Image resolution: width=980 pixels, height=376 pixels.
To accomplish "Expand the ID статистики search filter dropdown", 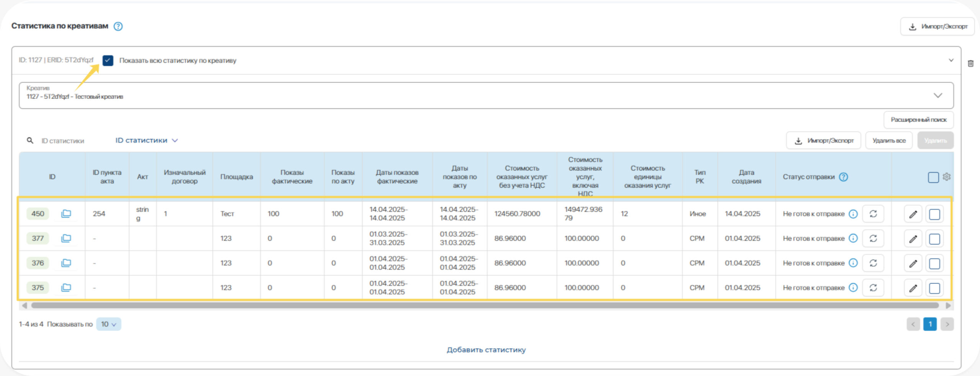I will tap(147, 141).
